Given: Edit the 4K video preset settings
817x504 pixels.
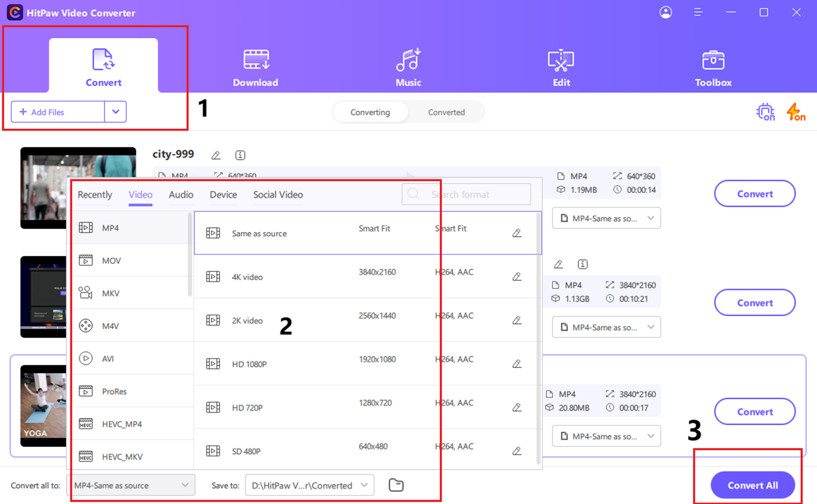Looking at the screenshot, I should [517, 276].
